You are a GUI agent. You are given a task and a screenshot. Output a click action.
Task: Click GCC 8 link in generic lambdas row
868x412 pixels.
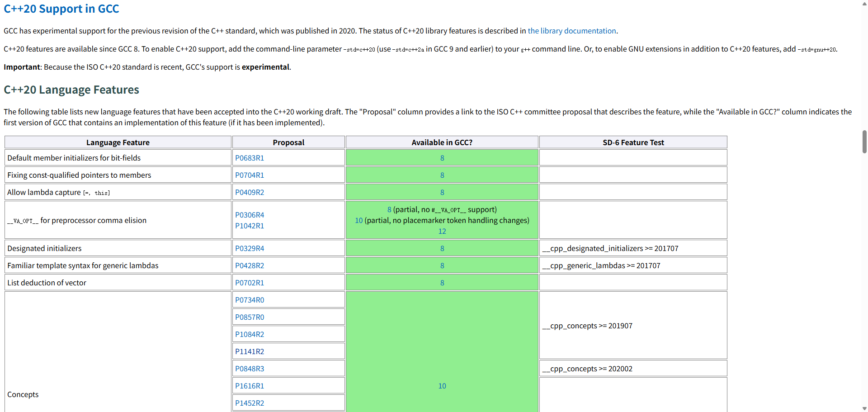tap(442, 265)
